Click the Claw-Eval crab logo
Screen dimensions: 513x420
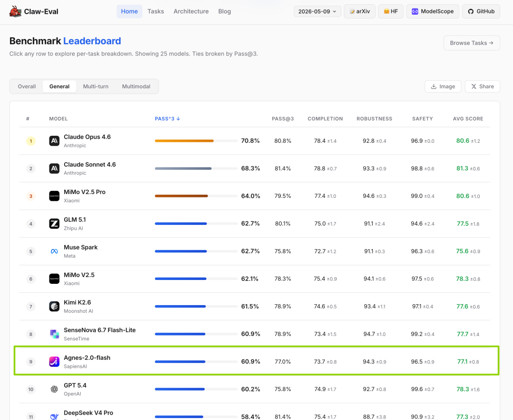click(15, 11)
